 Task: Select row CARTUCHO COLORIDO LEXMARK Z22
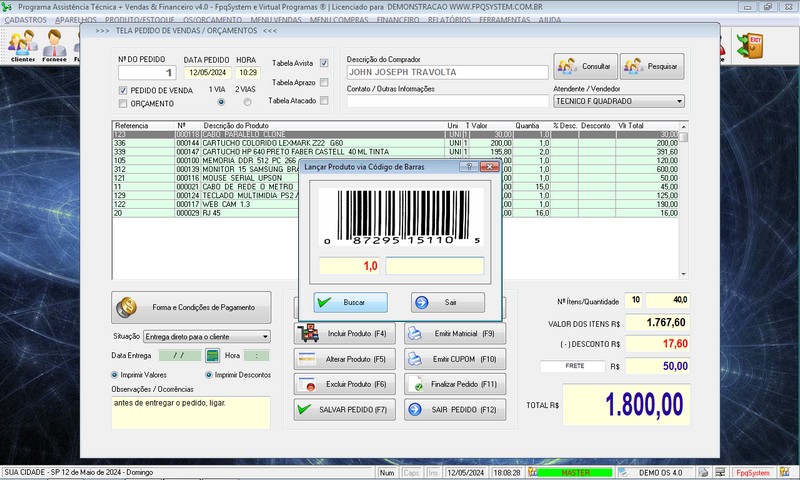point(395,143)
